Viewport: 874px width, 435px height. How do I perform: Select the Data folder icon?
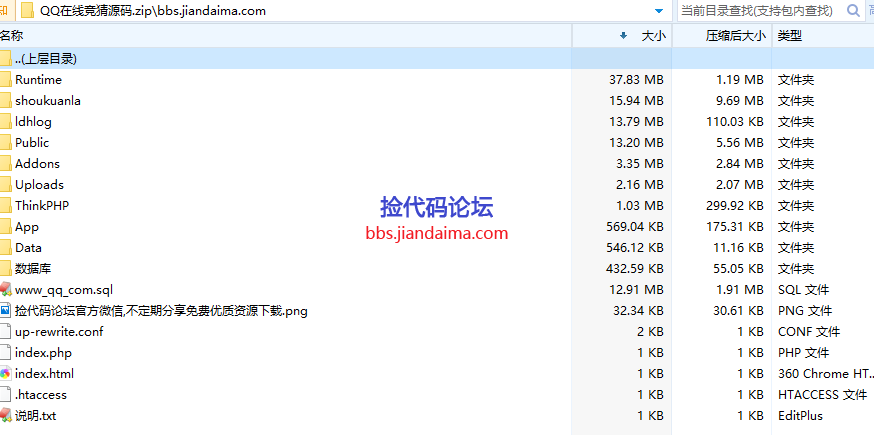coord(5,248)
